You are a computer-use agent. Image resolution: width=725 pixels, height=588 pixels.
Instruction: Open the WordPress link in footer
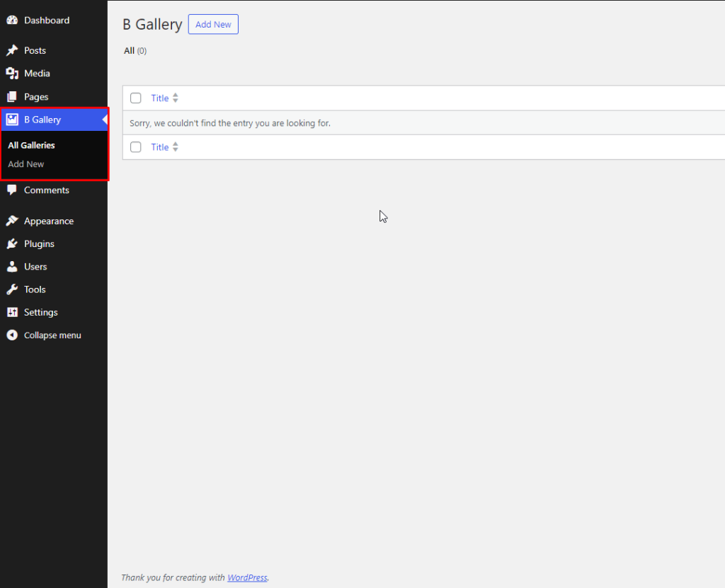pyautogui.click(x=247, y=577)
